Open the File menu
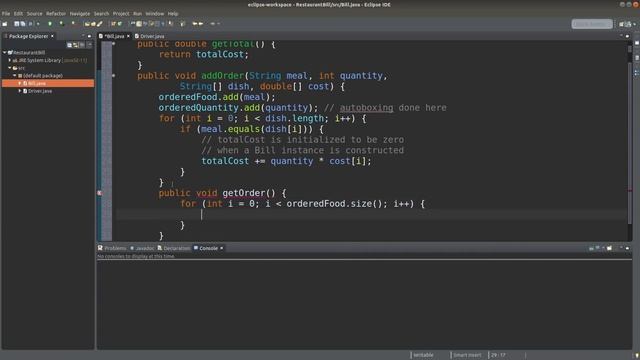Viewport: 640px width, 360px height. (6, 13)
